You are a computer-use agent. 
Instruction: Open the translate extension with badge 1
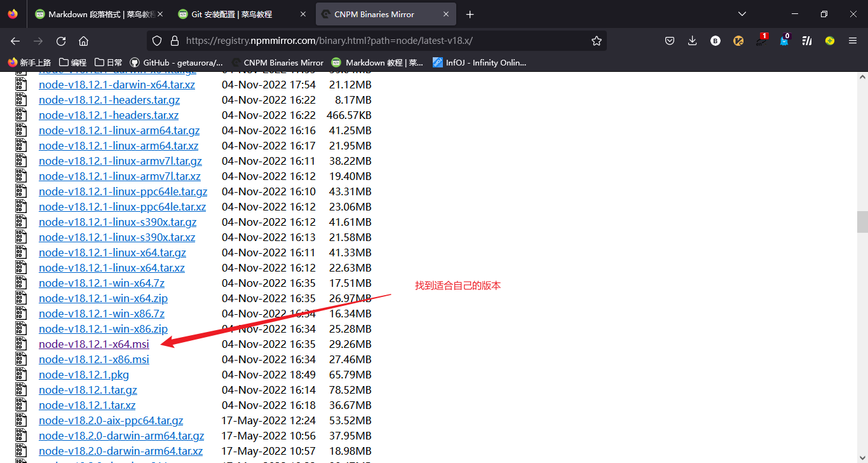click(761, 40)
